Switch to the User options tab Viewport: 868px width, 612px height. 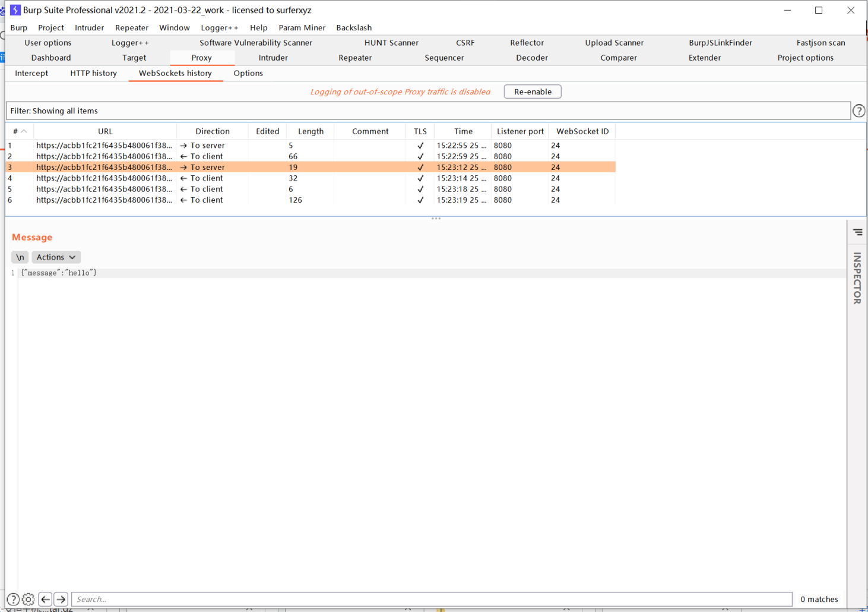coord(48,43)
